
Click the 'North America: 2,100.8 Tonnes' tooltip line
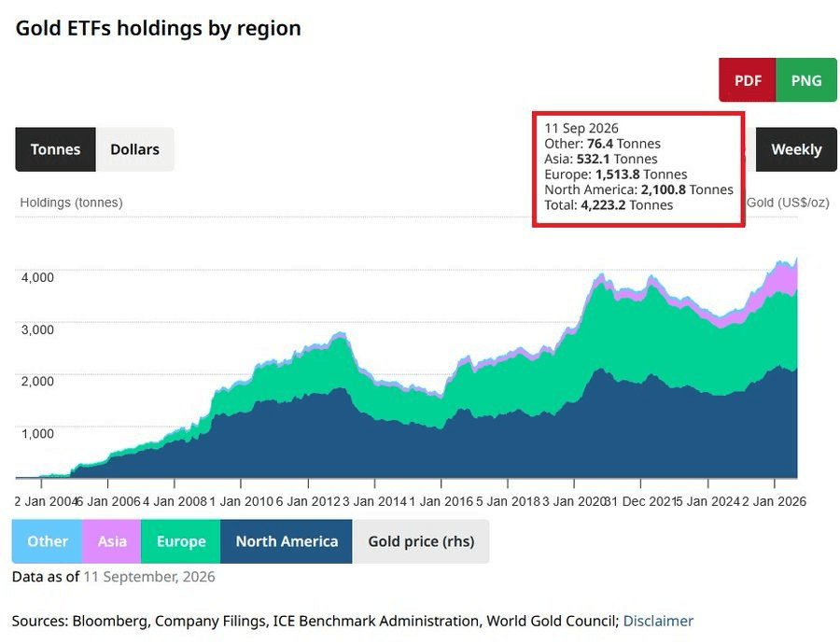tap(638, 189)
